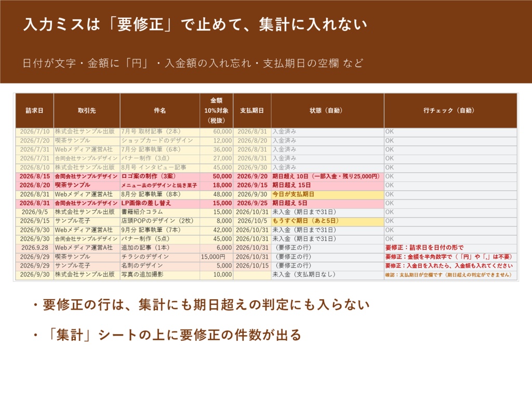Image resolution: width=532 pixels, height=399 pixels.
Task: Click the amount cell 60,000
Action: tap(217, 131)
